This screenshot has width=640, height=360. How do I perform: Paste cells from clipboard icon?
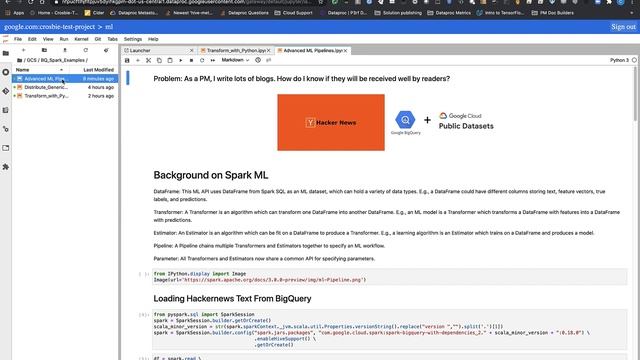170,60
